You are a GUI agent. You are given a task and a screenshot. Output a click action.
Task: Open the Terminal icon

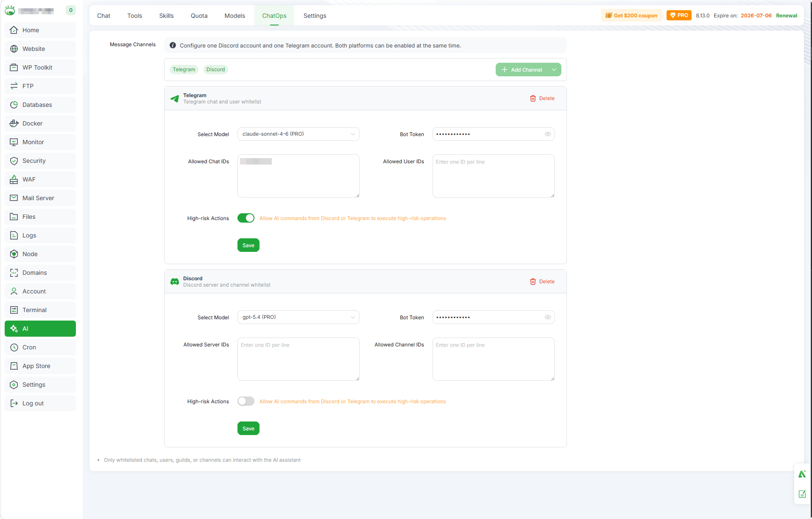pyautogui.click(x=14, y=310)
